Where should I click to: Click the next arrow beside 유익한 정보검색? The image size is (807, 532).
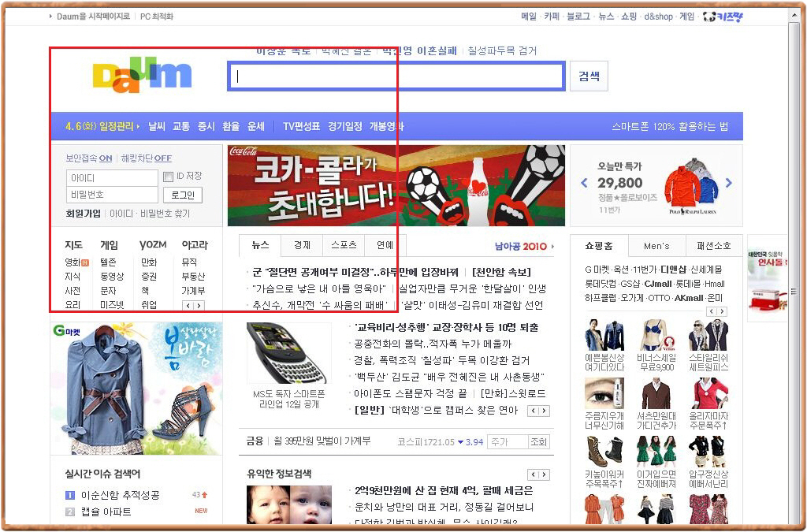[x=544, y=474]
